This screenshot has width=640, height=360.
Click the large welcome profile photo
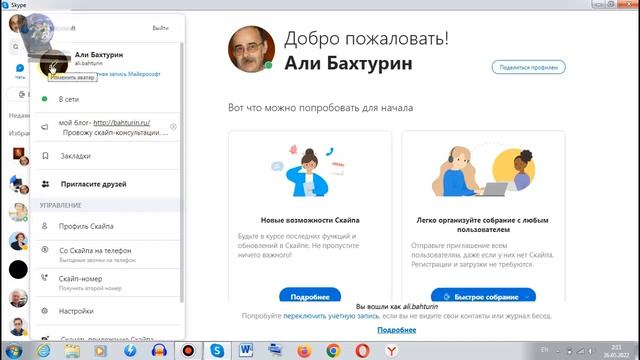tap(251, 49)
